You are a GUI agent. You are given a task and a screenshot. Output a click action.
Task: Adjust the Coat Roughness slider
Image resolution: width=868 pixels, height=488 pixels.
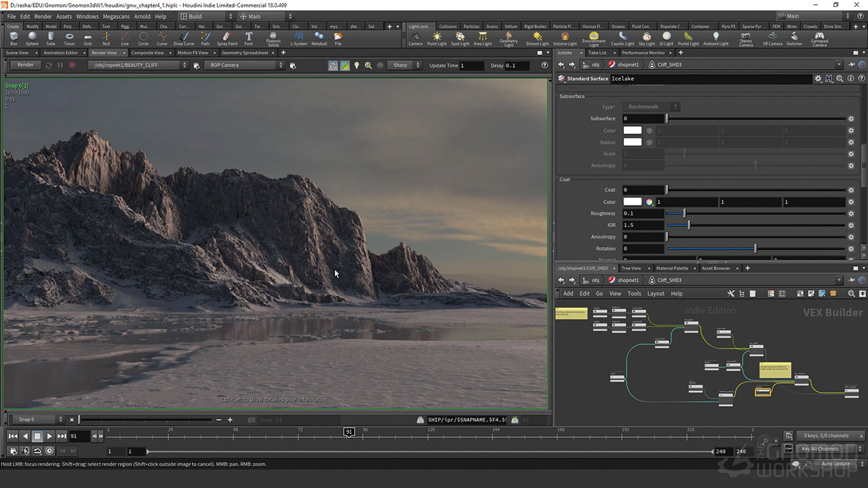(755, 213)
